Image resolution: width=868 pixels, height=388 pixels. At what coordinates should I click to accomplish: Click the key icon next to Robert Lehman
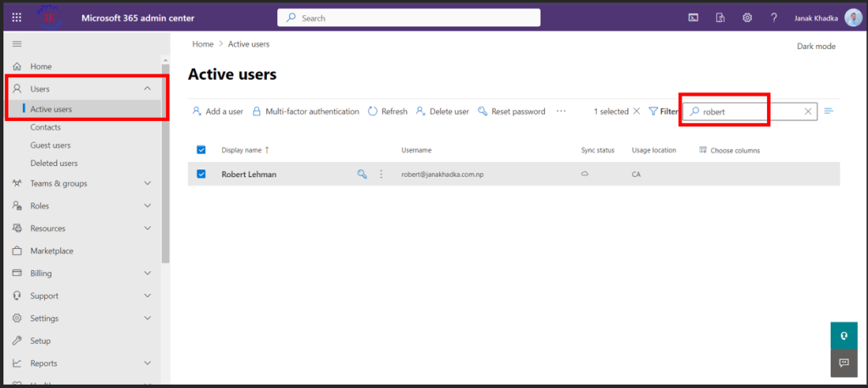coord(362,175)
